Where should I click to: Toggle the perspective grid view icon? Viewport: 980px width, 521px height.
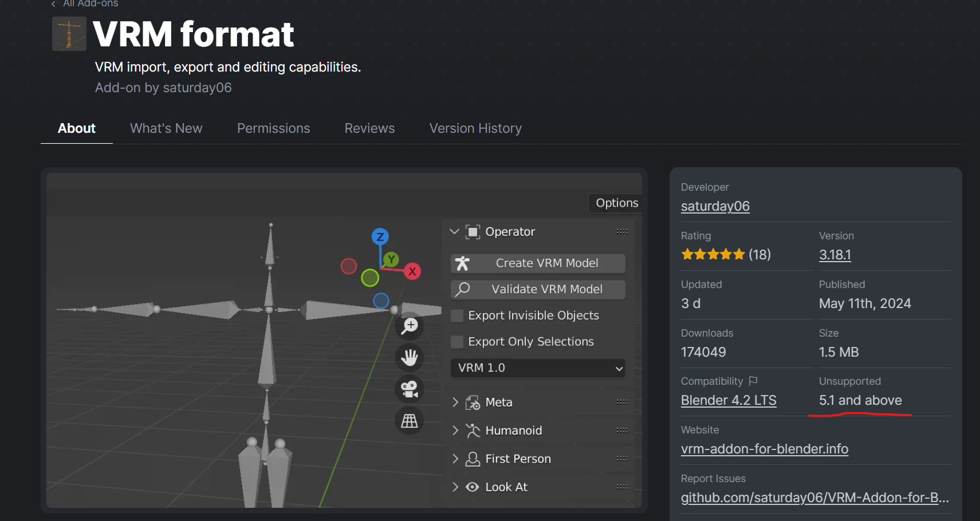[410, 421]
